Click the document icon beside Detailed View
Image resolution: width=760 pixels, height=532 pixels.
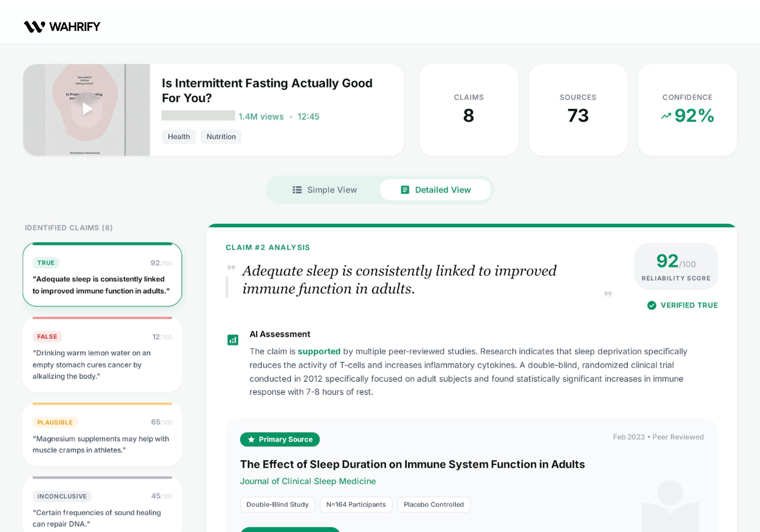(405, 189)
